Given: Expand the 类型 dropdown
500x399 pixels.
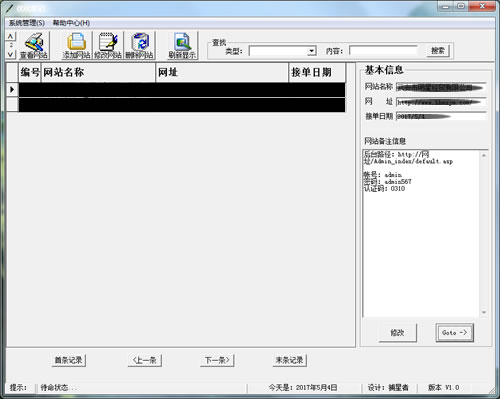Looking at the screenshot, I should pyautogui.click(x=312, y=51).
